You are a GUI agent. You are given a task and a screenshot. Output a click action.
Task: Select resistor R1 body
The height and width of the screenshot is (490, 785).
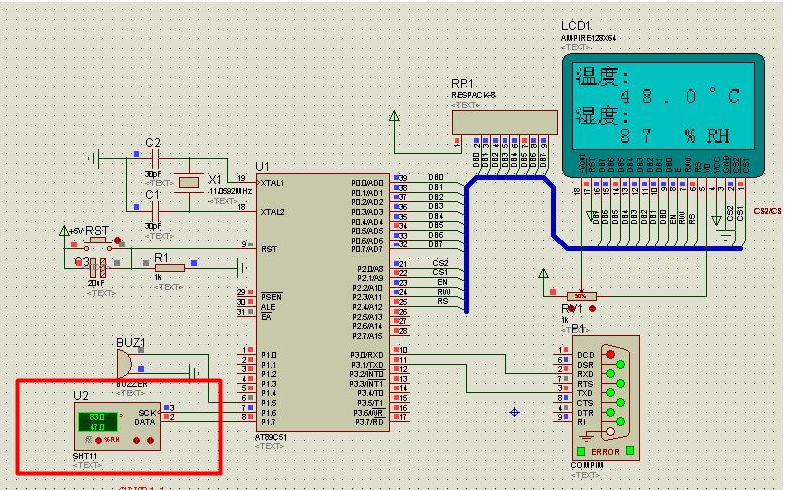pyautogui.click(x=170, y=268)
